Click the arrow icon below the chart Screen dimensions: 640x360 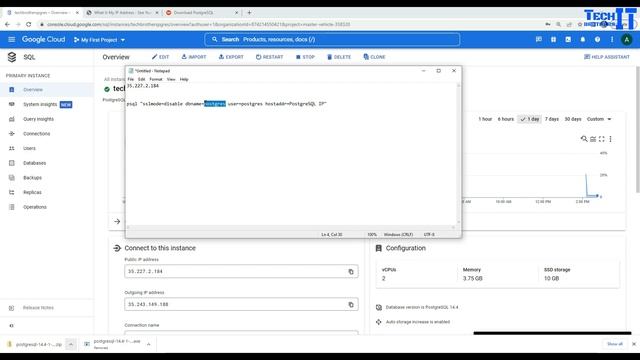pyautogui.click(x=117, y=222)
